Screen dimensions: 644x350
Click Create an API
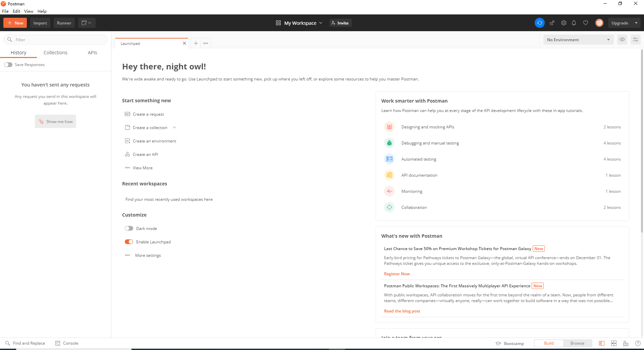[142, 155]
